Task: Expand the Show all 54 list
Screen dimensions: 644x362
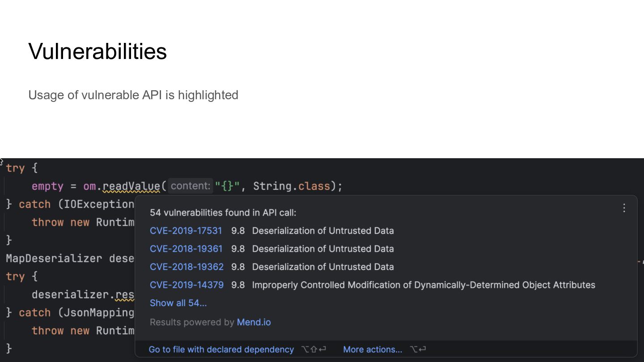Action: click(x=178, y=303)
